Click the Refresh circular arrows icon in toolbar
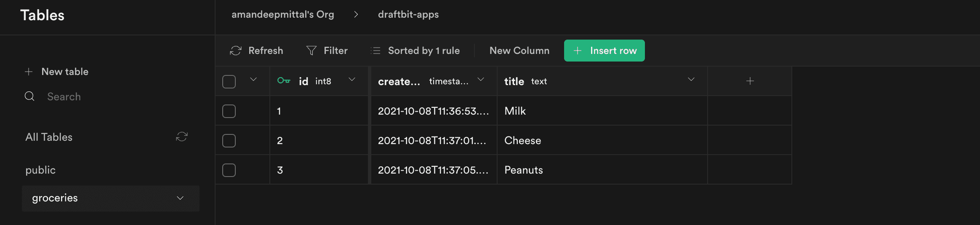Viewport: 980px width, 225px height. tap(236, 51)
